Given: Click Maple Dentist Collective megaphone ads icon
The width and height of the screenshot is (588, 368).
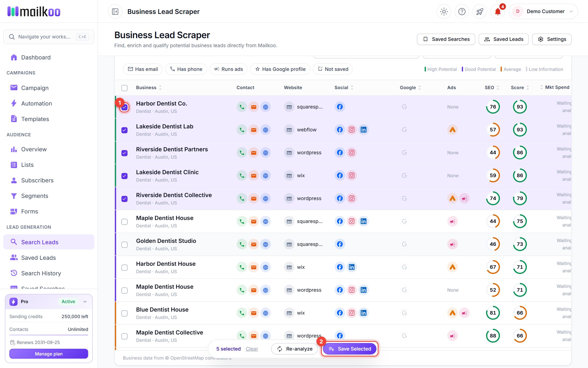Looking at the screenshot, I should pos(452,336).
